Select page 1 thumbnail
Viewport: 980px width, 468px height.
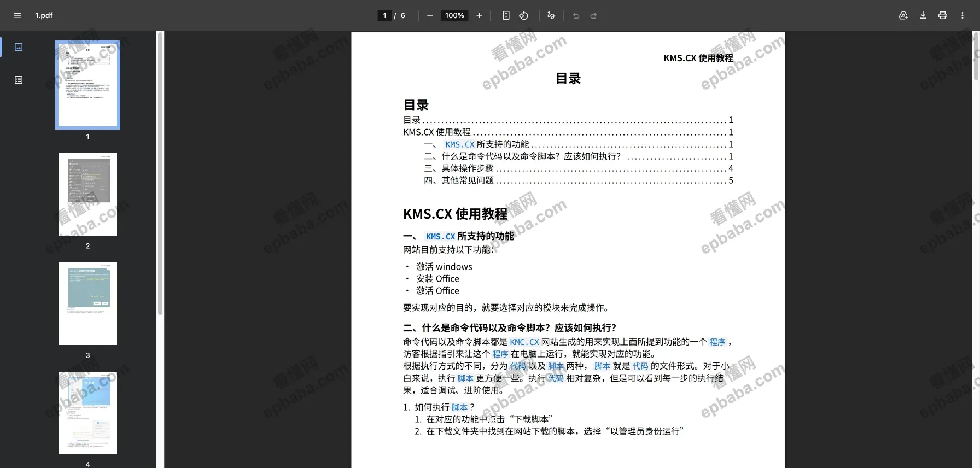87,85
